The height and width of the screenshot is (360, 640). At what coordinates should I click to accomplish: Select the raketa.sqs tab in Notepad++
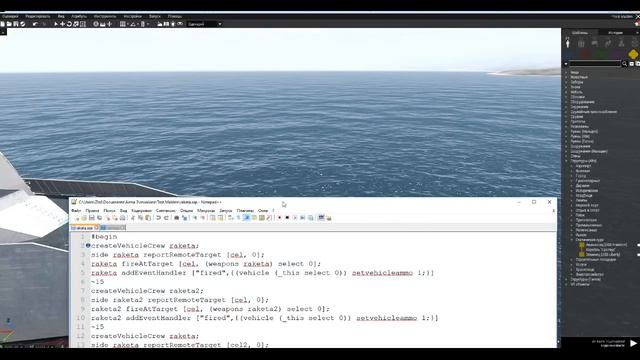84,228
